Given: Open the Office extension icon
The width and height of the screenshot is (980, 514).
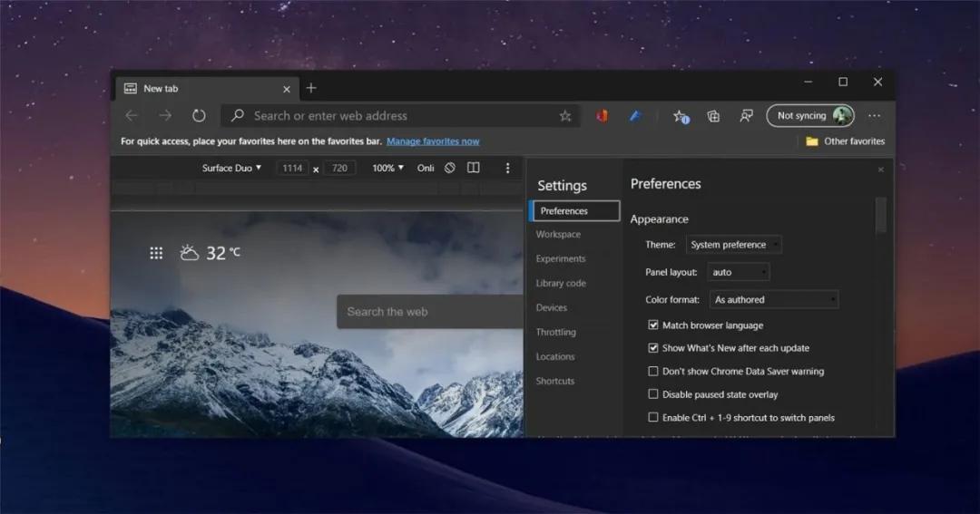Looking at the screenshot, I should pos(602,116).
